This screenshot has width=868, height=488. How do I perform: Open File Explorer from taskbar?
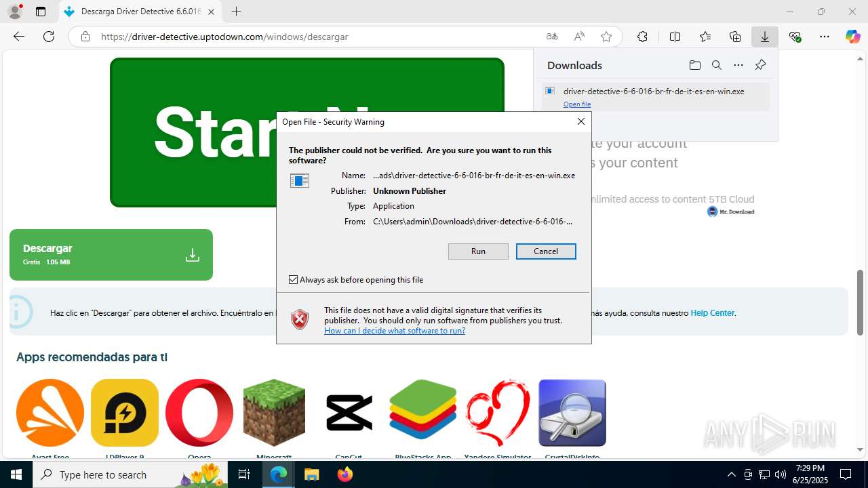(311, 474)
